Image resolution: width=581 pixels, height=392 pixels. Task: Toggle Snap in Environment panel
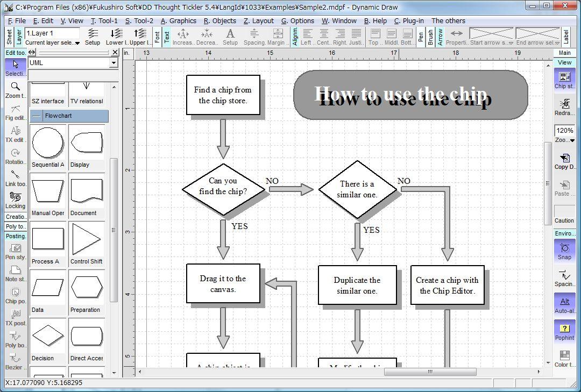564,251
